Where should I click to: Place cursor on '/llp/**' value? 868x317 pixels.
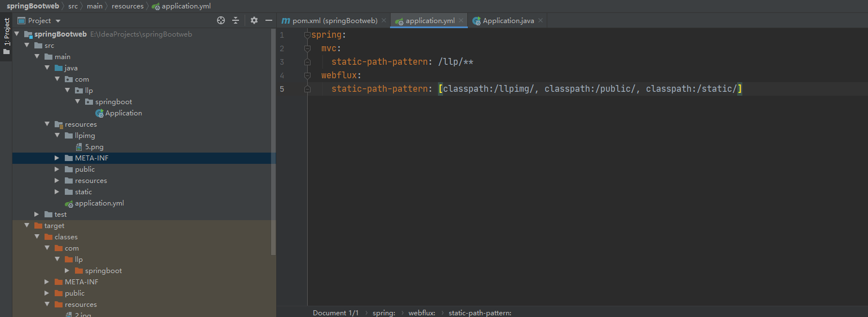click(455, 62)
